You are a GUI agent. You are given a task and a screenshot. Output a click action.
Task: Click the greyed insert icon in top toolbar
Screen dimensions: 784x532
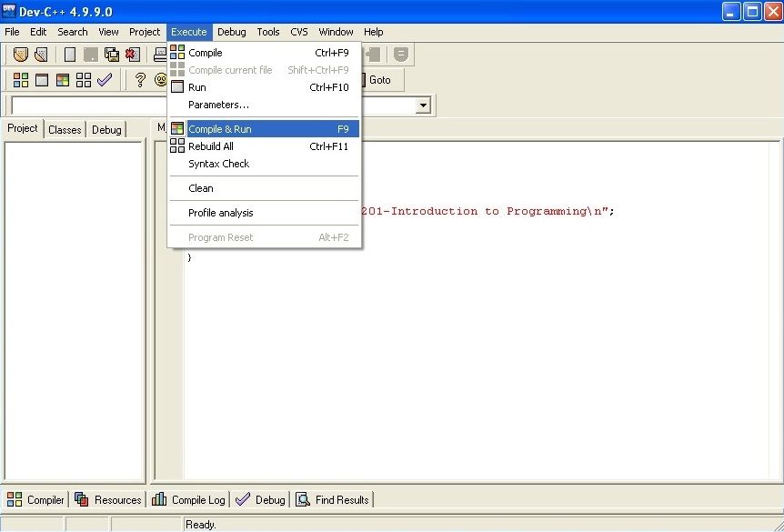coord(374,54)
